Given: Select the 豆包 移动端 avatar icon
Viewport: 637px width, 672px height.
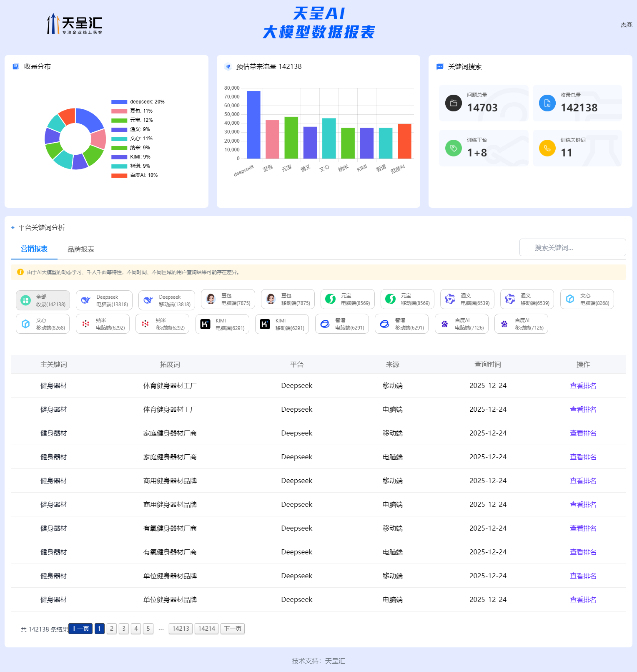Looking at the screenshot, I should click(271, 299).
